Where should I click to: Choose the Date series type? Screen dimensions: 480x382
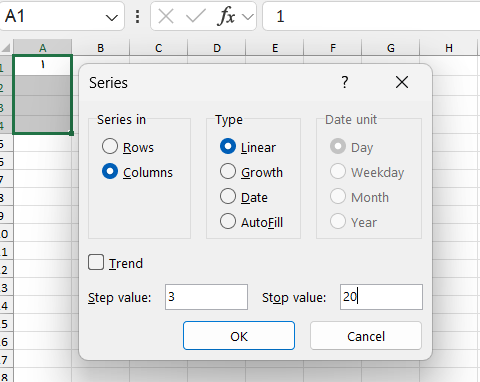click(x=228, y=196)
